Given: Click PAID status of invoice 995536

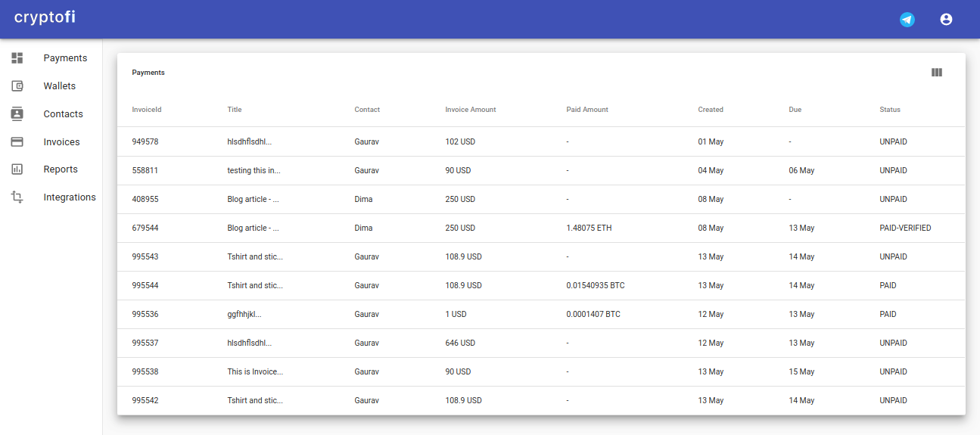Looking at the screenshot, I should [888, 315].
